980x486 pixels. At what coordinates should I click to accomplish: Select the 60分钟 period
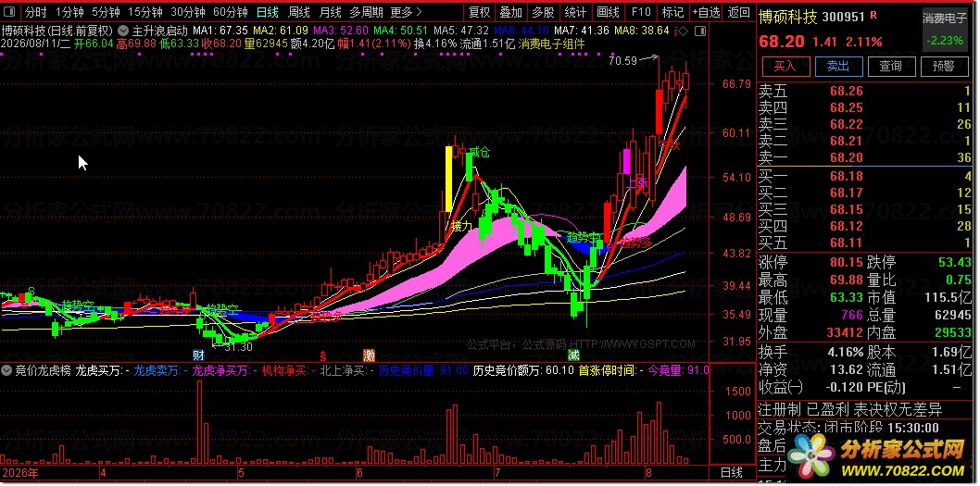pyautogui.click(x=230, y=12)
